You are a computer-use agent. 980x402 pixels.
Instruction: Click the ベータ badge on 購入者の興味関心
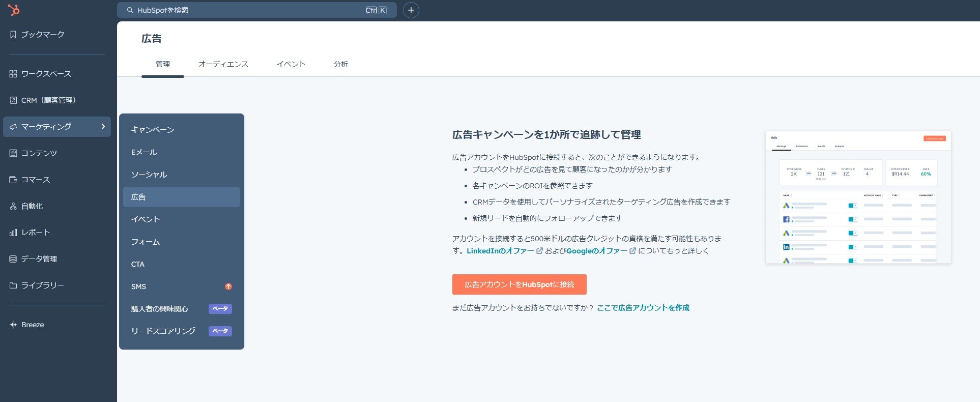click(x=220, y=309)
